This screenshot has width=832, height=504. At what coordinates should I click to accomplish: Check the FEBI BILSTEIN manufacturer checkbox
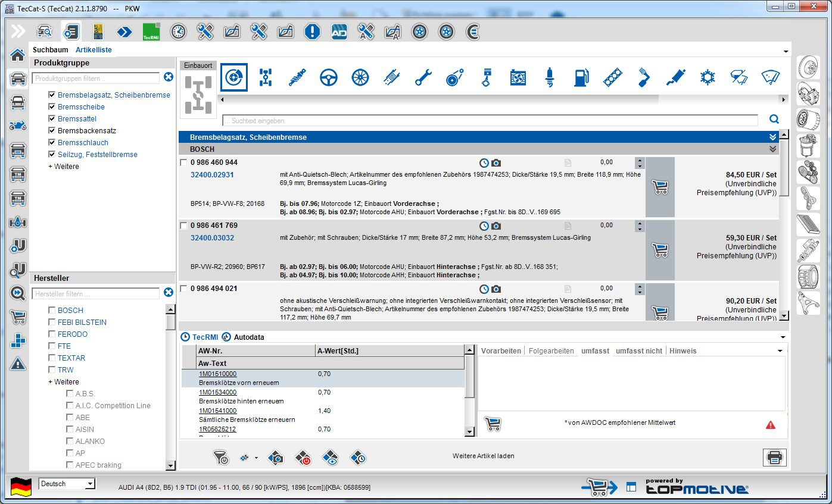[52, 323]
